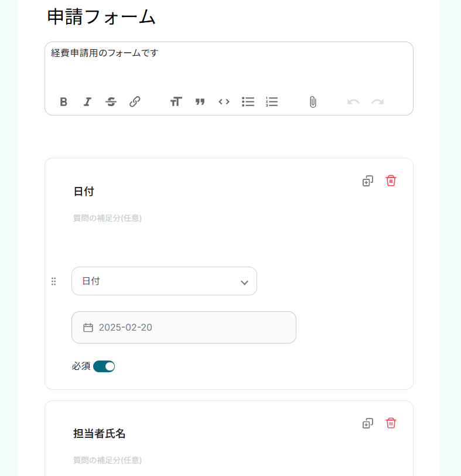Duplicate the 担当者氏名 question card
The width and height of the screenshot is (461, 476).
pos(368,423)
